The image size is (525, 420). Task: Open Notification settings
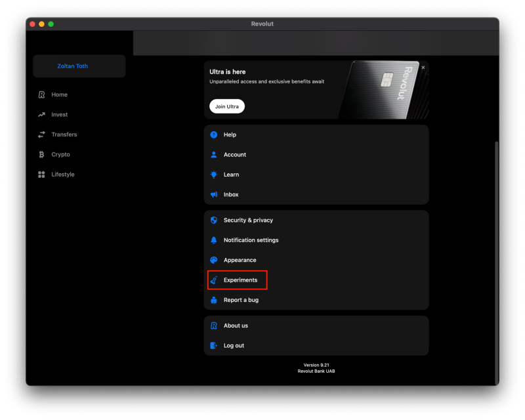[316, 240]
